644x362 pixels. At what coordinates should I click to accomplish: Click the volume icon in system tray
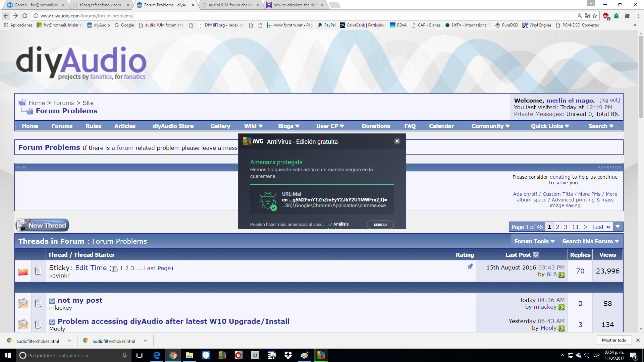[x=587, y=355]
